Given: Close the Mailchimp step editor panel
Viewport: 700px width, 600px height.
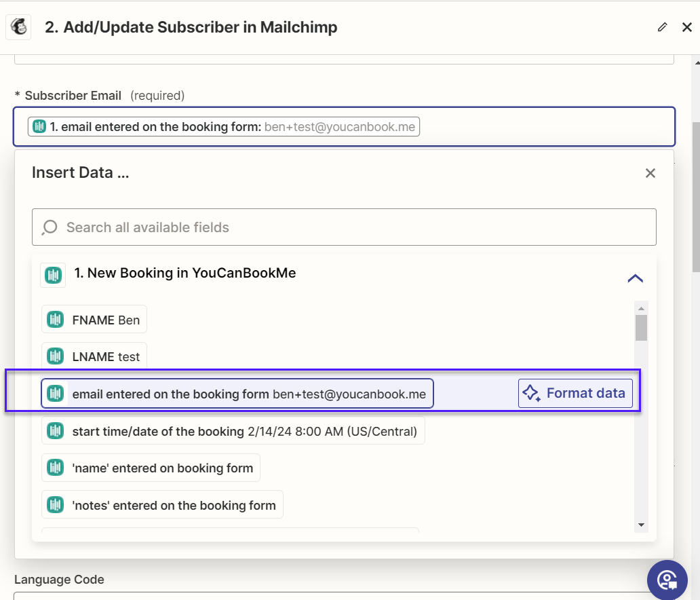Looking at the screenshot, I should (687, 27).
